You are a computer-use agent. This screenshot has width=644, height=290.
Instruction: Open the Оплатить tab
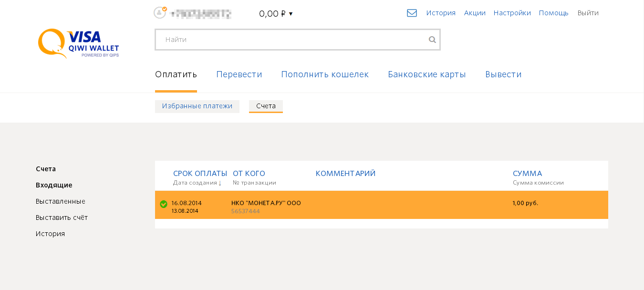[176, 74]
